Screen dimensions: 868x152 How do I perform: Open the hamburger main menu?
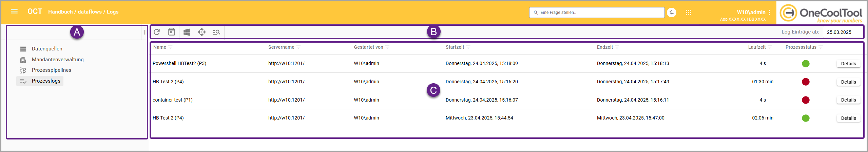(14, 12)
